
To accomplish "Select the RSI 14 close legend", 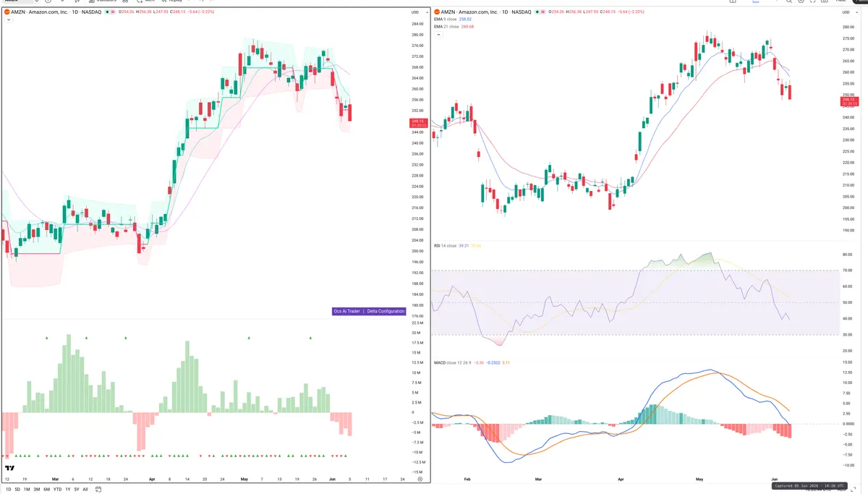I will click(445, 246).
